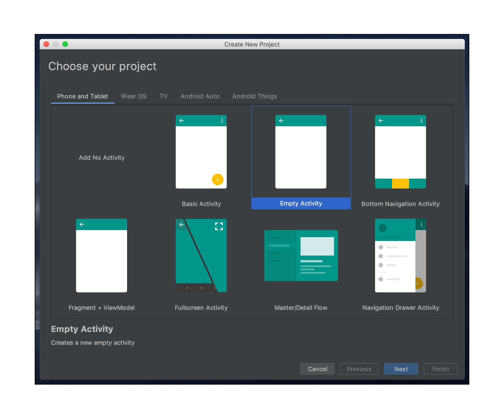Click back arrow in Fragment + ViewModel preview
Viewport: 504px width, 420px height.
82,224
